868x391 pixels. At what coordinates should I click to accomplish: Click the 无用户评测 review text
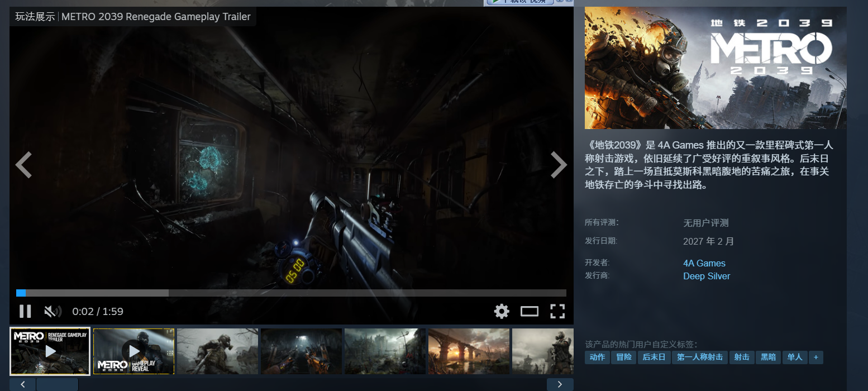[706, 223]
